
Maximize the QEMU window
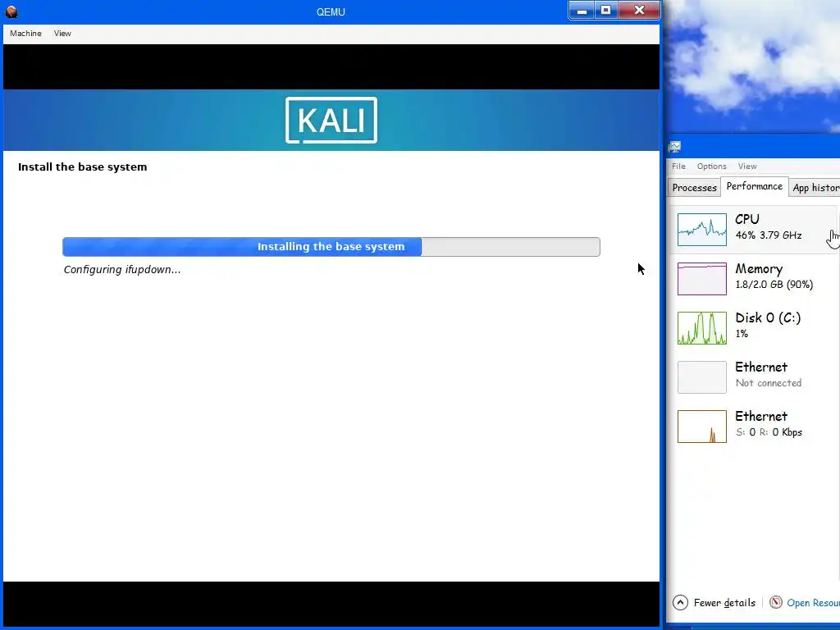tap(606, 10)
